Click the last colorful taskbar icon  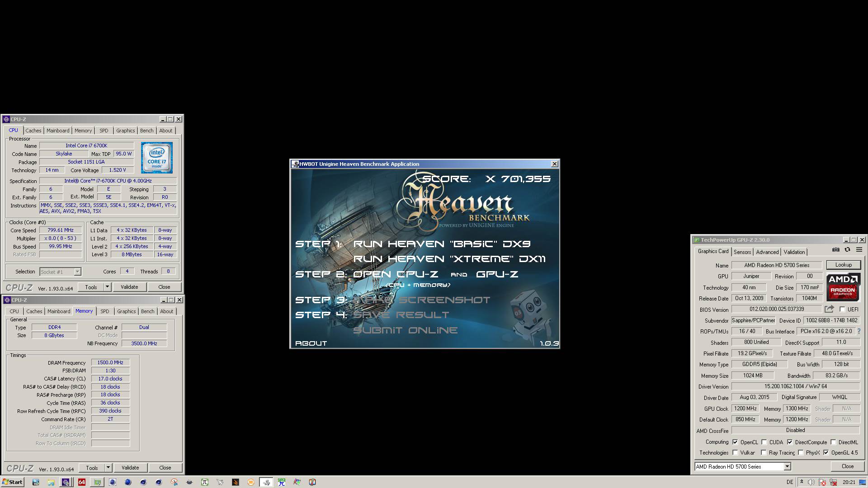[312, 482]
